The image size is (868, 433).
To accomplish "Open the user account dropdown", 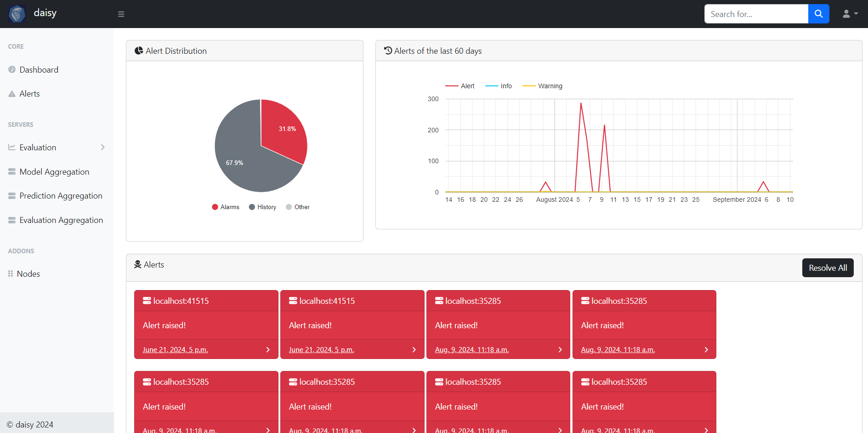I will [x=850, y=14].
